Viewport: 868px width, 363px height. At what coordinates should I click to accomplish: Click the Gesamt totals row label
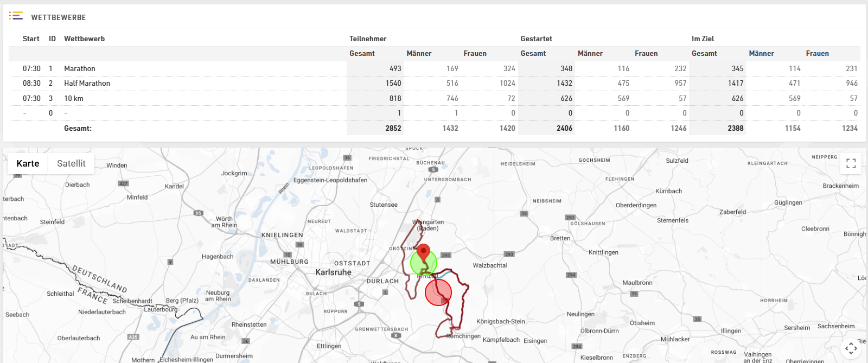pyautogui.click(x=78, y=128)
